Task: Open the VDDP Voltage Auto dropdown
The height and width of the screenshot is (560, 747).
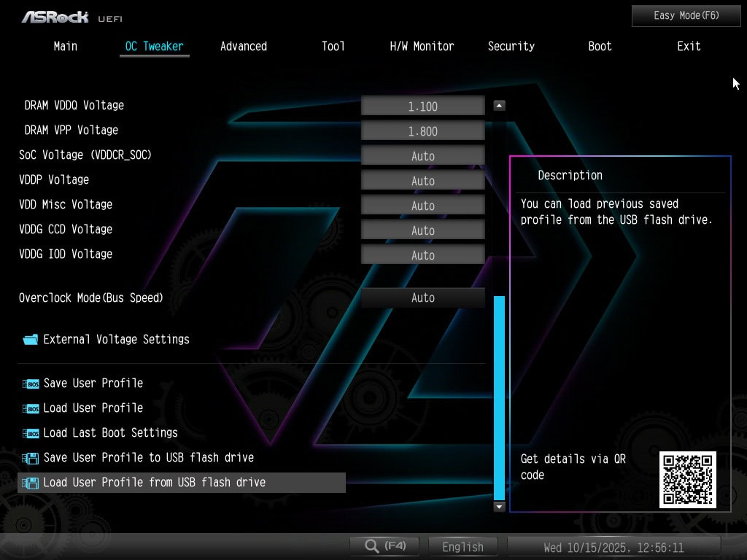Action: (x=422, y=181)
